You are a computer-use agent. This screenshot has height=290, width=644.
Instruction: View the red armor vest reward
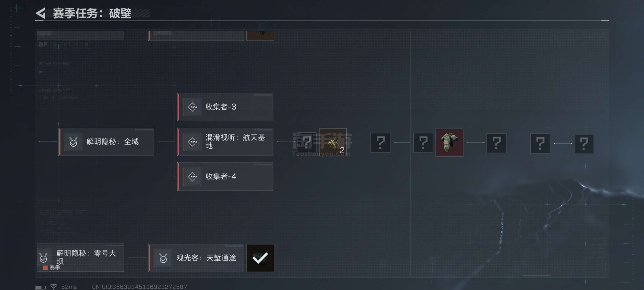(449, 143)
